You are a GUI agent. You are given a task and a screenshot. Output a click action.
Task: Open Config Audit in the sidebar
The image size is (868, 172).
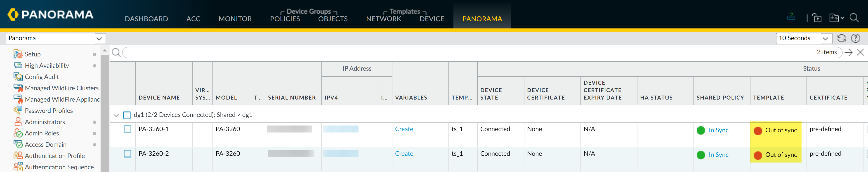(x=42, y=77)
